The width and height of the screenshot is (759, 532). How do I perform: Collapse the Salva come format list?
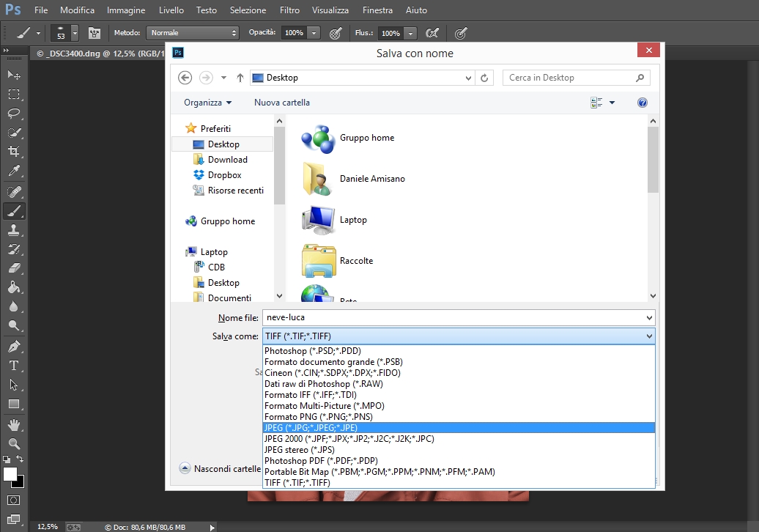pyautogui.click(x=649, y=336)
